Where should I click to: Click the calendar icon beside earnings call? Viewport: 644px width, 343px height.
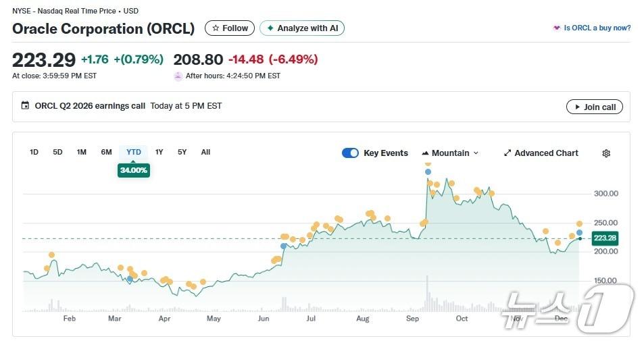pyautogui.click(x=26, y=106)
